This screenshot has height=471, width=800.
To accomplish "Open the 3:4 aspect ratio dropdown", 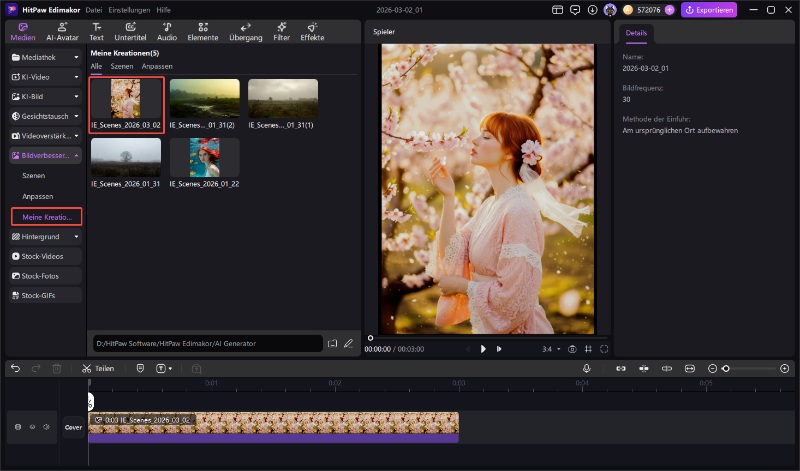I will [550, 349].
